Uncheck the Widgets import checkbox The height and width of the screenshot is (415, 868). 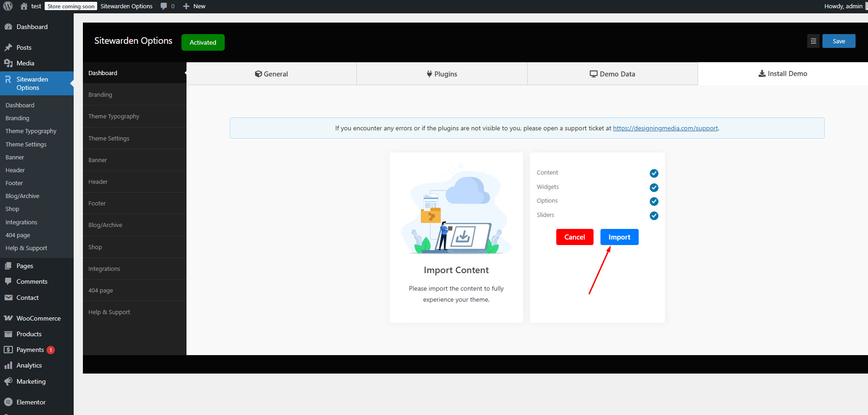click(x=654, y=187)
